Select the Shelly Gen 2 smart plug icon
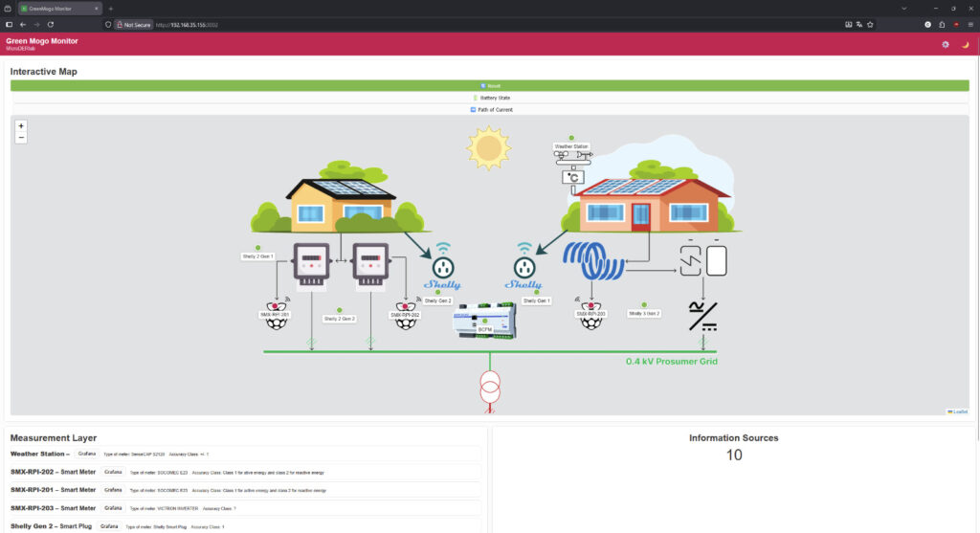 click(442, 267)
